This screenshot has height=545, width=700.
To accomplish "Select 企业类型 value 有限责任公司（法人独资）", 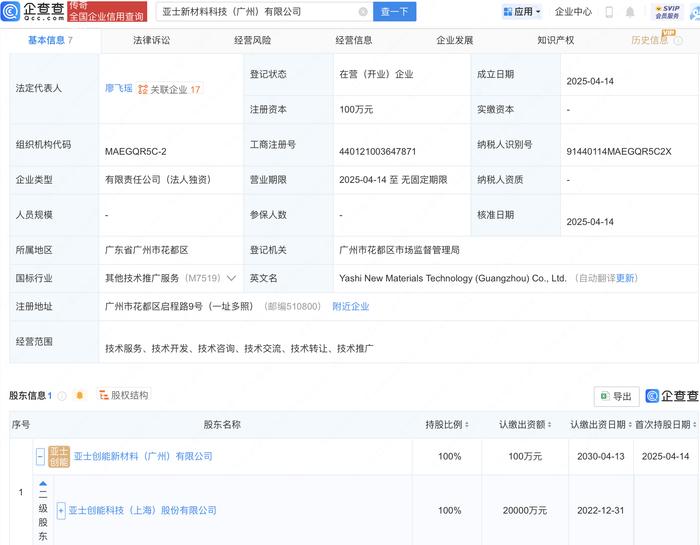I will coord(158,180).
